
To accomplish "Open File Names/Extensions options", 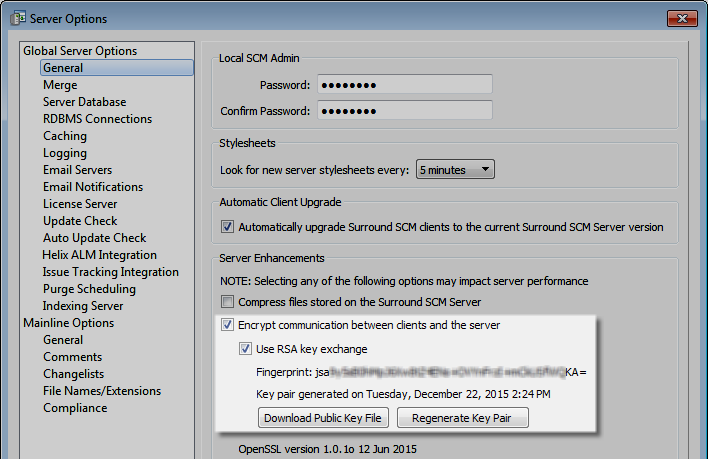I will [102, 391].
